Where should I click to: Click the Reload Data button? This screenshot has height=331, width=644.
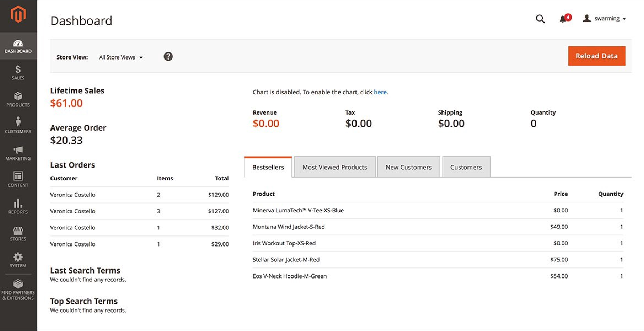point(597,56)
